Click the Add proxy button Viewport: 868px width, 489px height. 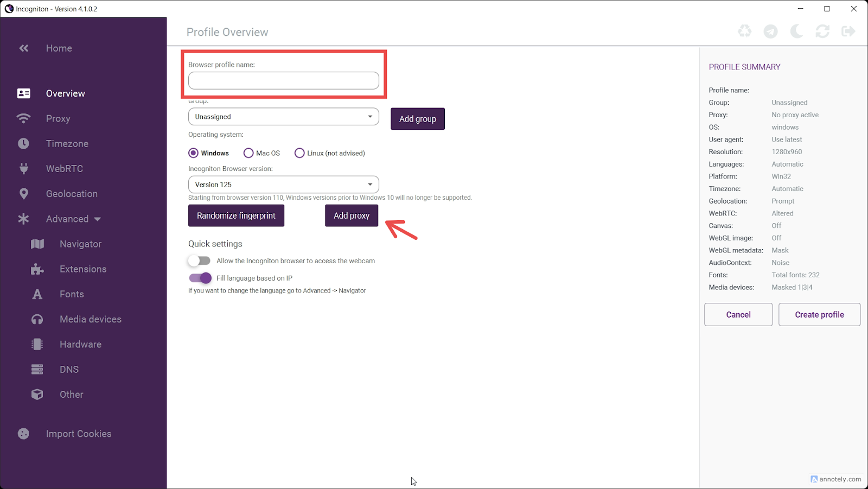point(352,215)
